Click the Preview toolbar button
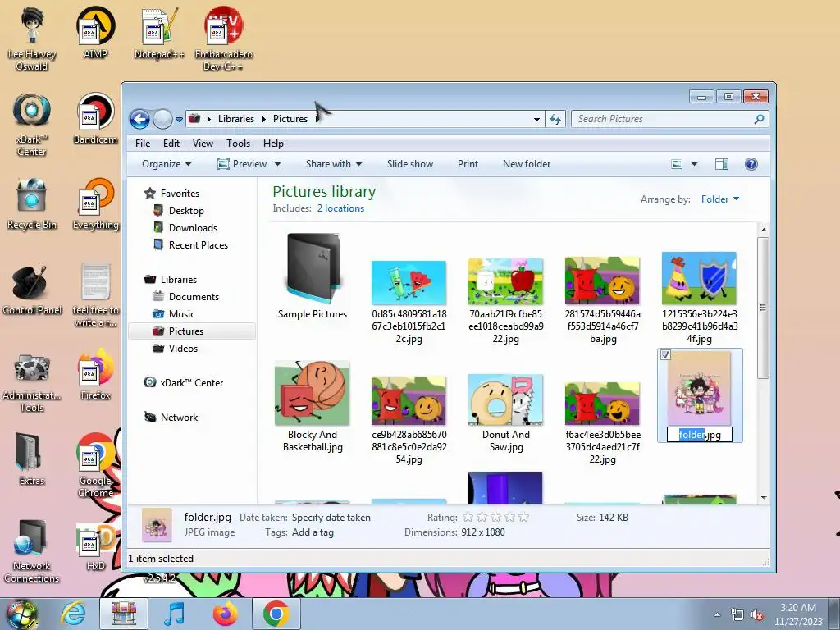This screenshot has height=630, width=840. click(242, 164)
